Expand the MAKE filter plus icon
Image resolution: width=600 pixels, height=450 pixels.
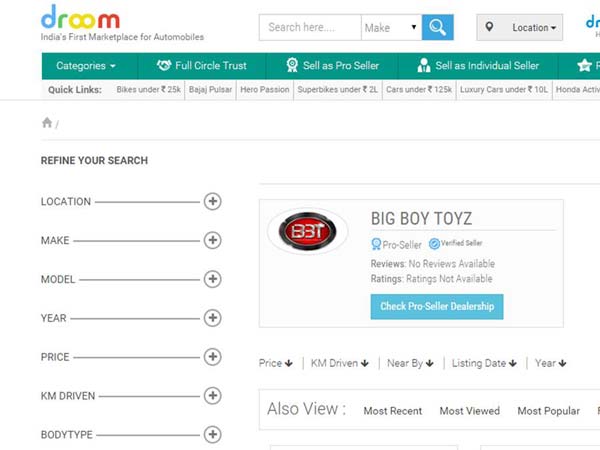(x=212, y=240)
